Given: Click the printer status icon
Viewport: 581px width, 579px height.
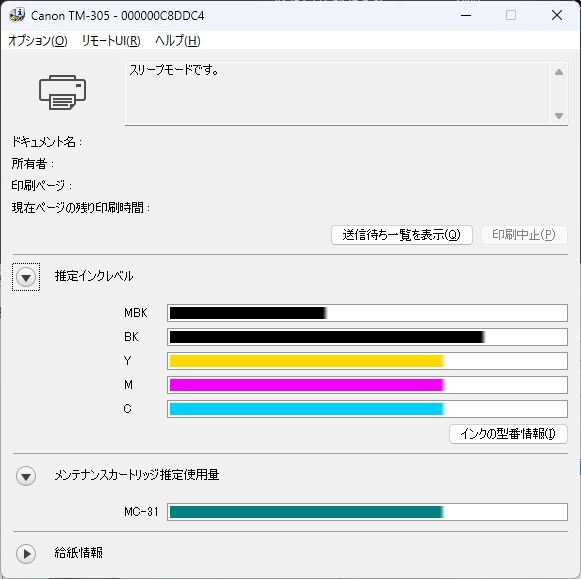Looking at the screenshot, I should pyautogui.click(x=62, y=92).
